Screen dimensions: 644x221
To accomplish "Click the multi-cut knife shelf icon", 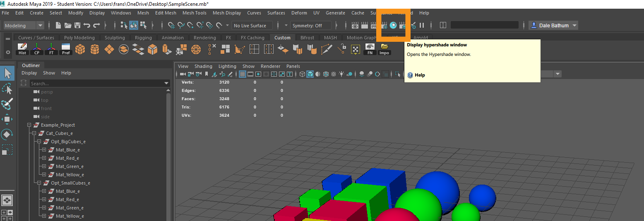I will pyautogui.click(x=327, y=49).
